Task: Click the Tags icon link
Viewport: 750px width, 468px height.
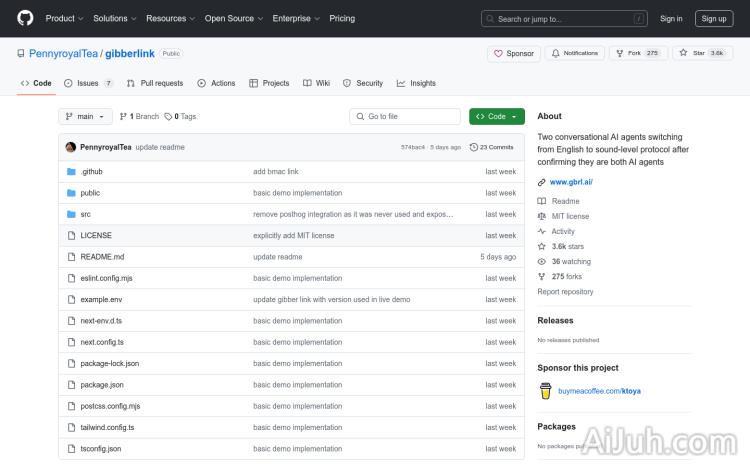Action: click(x=170, y=116)
